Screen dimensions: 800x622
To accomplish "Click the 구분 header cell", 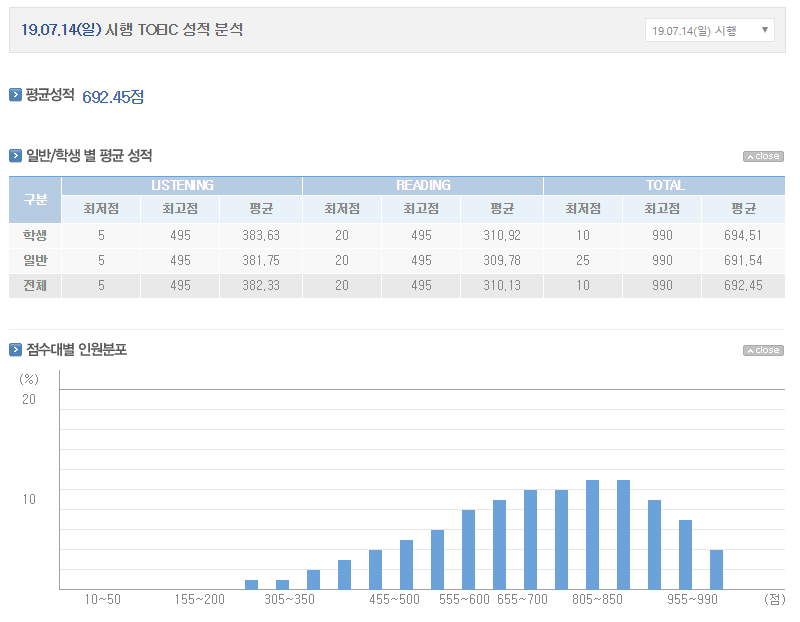I will [x=35, y=199].
